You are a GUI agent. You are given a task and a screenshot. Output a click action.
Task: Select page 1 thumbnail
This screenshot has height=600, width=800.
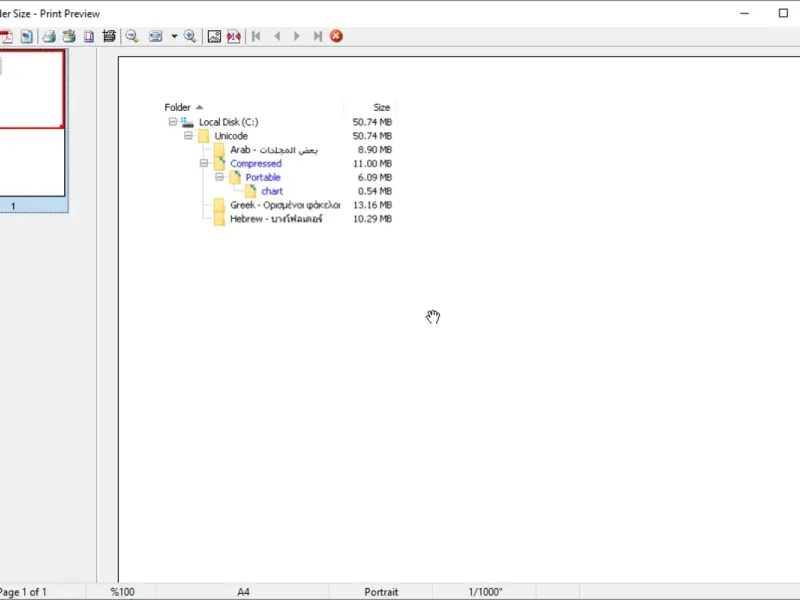(x=33, y=131)
